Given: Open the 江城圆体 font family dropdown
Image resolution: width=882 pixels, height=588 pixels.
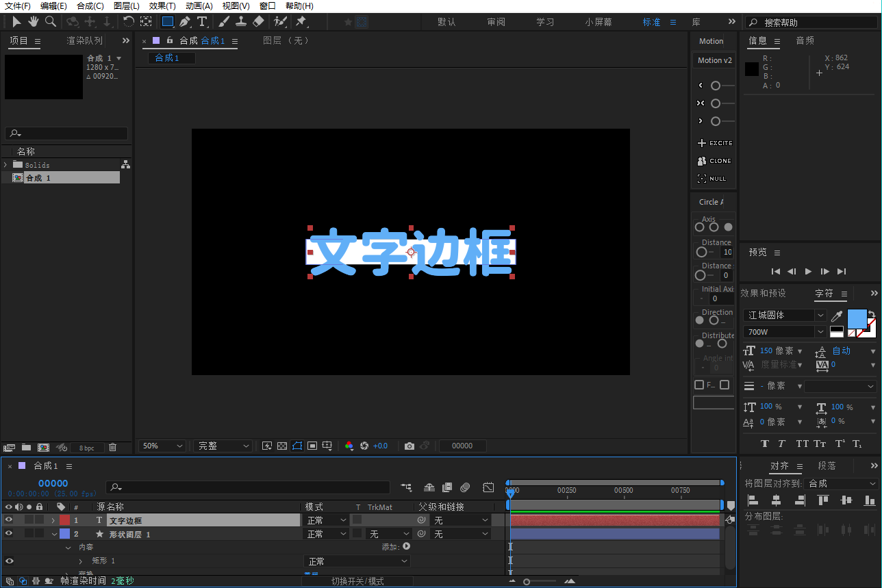Looking at the screenshot, I should point(820,316).
